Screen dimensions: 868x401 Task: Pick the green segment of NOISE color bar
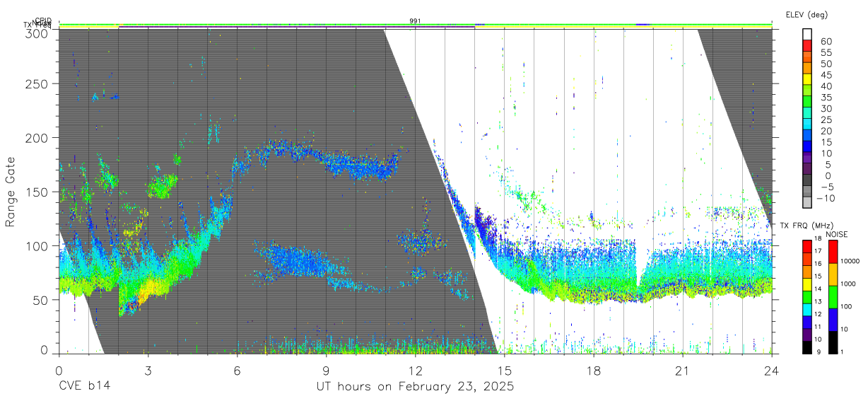tap(832, 297)
